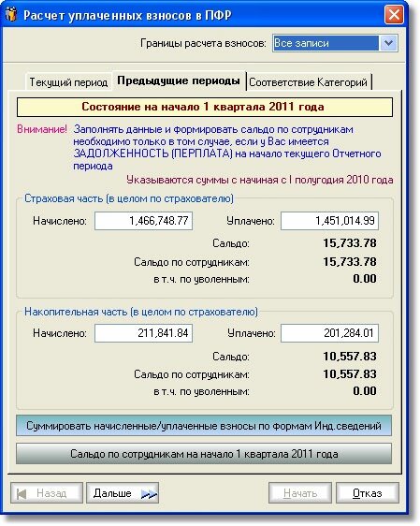The height and width of the screenshot is (526, 420).
Task: Click Суммировать начисленные/уплаченные взносы button
Action: pos(204,426)
